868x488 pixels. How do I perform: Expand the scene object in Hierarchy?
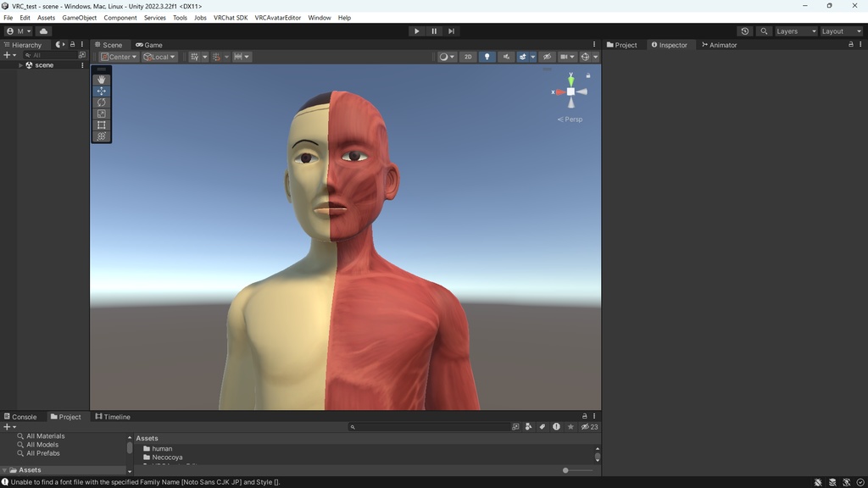click(20, 64)
